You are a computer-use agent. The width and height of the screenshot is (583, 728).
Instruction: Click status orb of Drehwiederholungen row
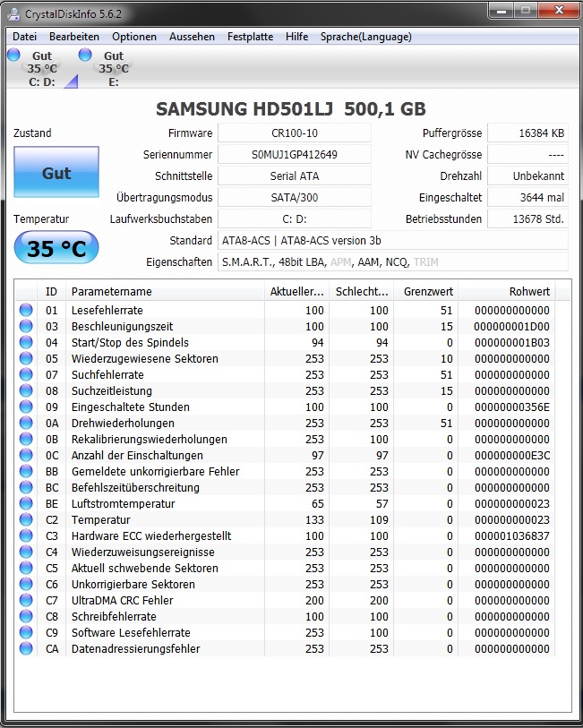pyautogui.click(x=26, y=423)
